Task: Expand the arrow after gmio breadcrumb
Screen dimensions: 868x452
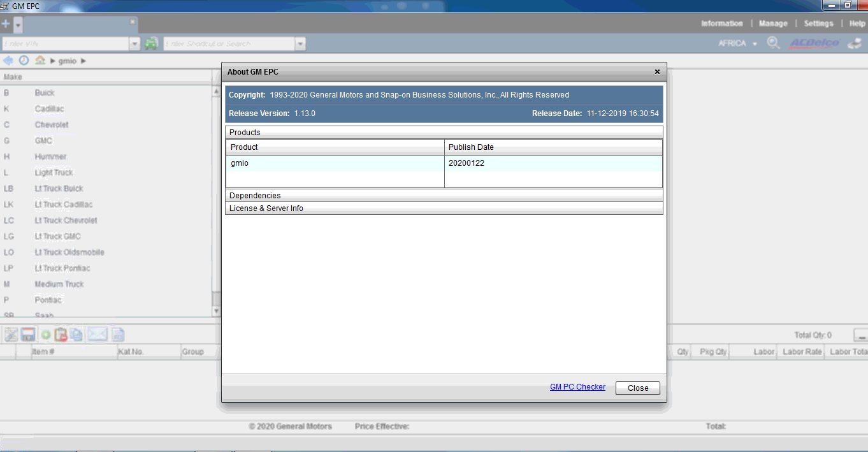Action: coord(83,61)
